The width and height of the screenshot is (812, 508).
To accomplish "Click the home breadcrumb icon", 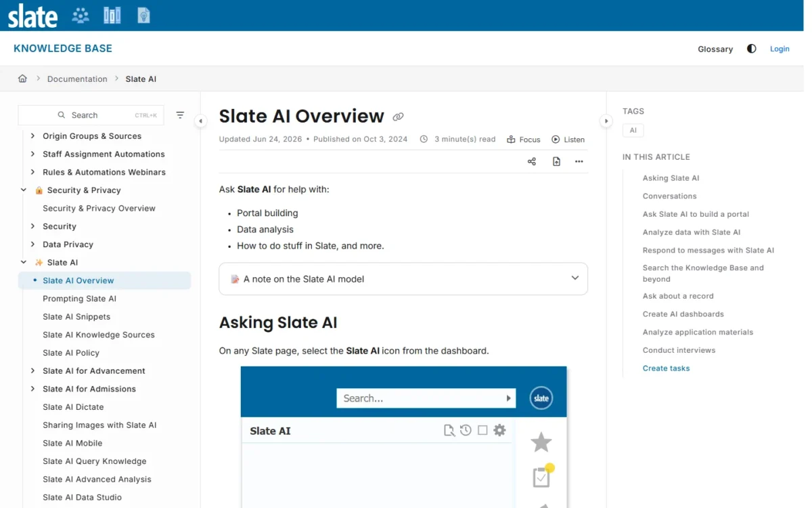I will click(x=22, y=79).
